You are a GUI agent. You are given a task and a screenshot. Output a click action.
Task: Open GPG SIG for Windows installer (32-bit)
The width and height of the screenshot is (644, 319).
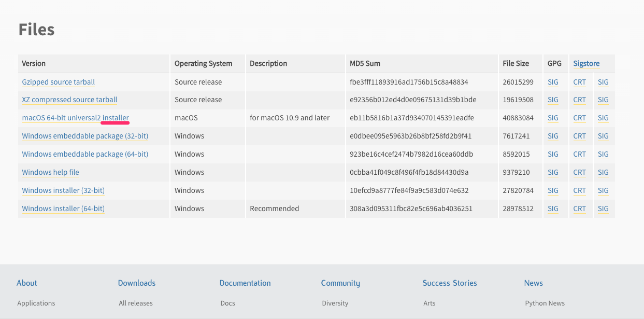(553, 190)
